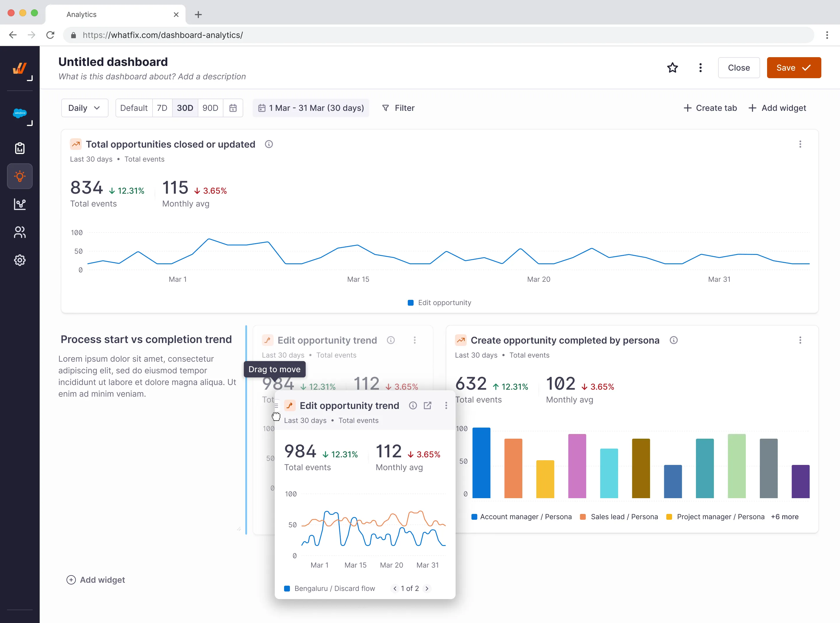The image size is (840, 623).
Task: Open the users sidebar icon
Action: pyautogui.click(x=20, y=232)
